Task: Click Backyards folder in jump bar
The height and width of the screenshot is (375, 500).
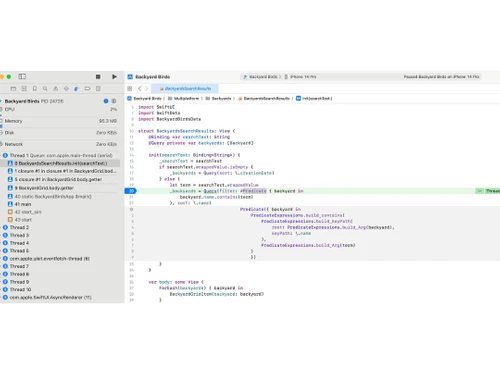Action: click(218, 99)
